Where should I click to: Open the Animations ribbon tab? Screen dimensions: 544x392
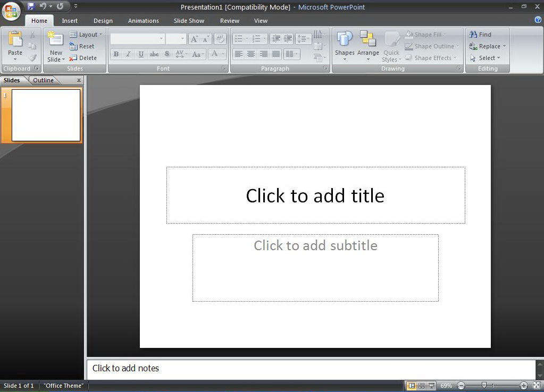pyautogui.click(x=143, y=20)
